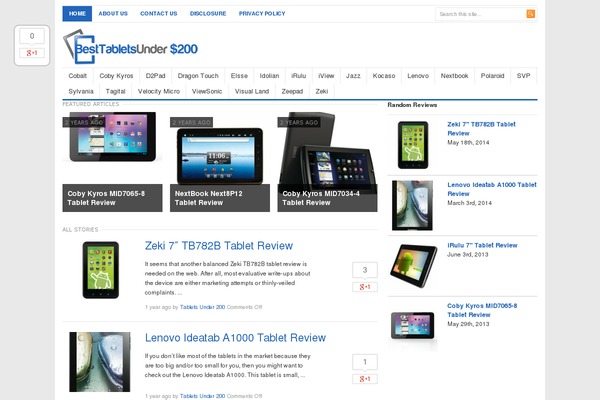Click the floating share count box showing 0
Image resolution: width=600 pixels, height=400 pixels.
[32, 36]
